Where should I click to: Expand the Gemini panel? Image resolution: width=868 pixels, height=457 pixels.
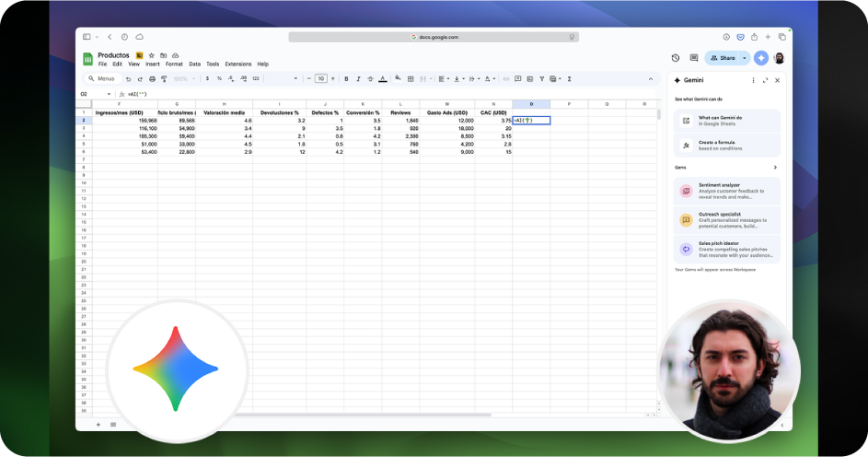coord(765,80)
